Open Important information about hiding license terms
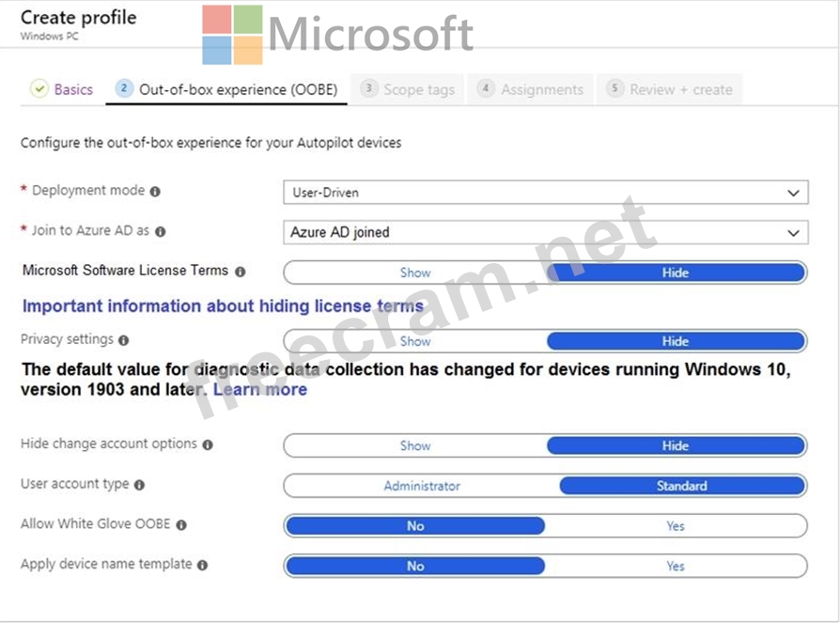The height and width of the screenshot is (623, 840). coord(223,306)
